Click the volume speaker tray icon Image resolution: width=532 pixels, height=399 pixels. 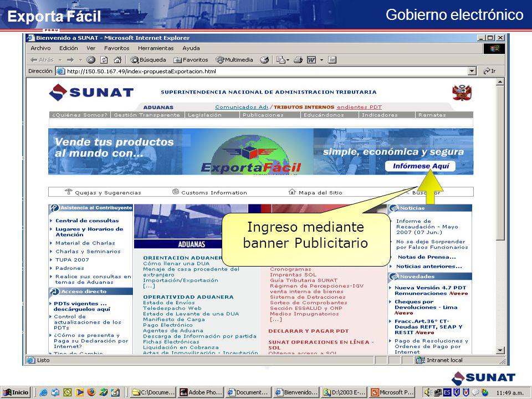428,392
